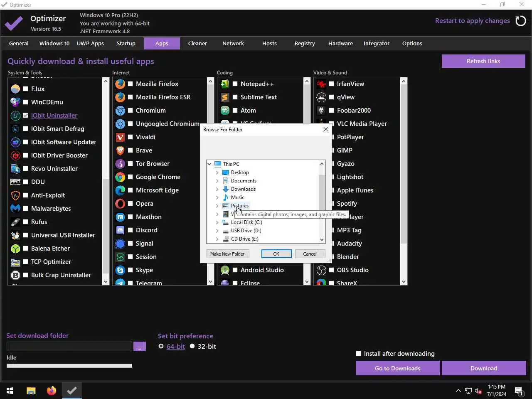Open the Cleaner tab

(x=197, y=43)
